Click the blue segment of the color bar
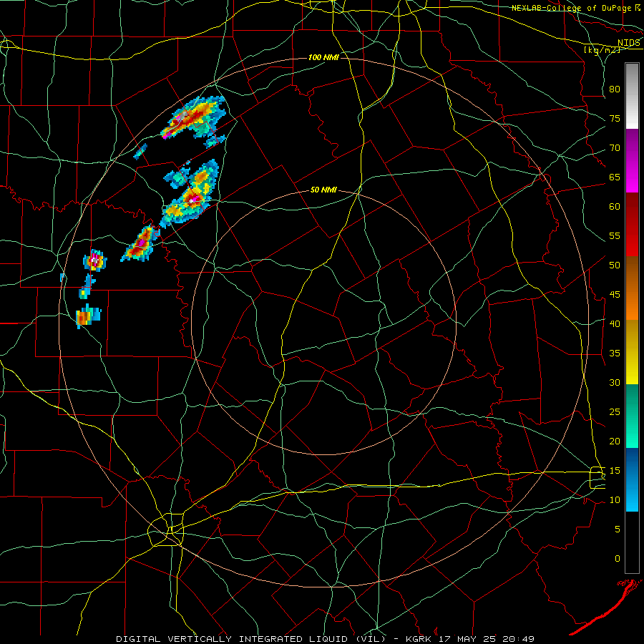Image resolution: width=644 pixels, height=644 pixels. [632, 479]
